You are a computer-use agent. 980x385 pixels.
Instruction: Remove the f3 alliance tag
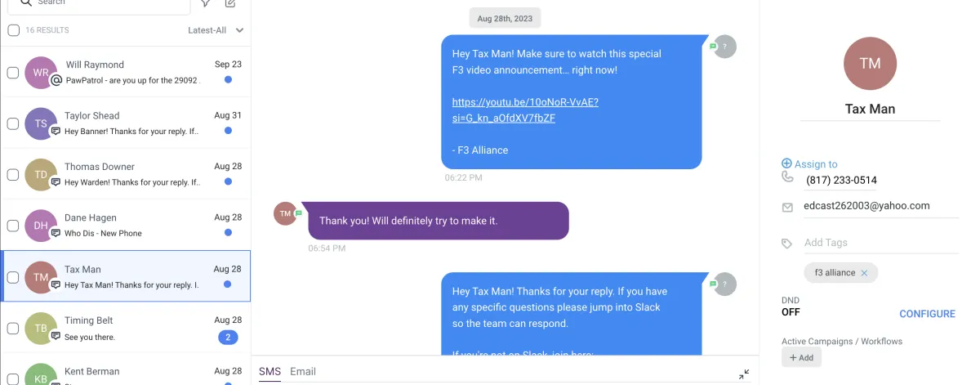[x=864, y=273]
